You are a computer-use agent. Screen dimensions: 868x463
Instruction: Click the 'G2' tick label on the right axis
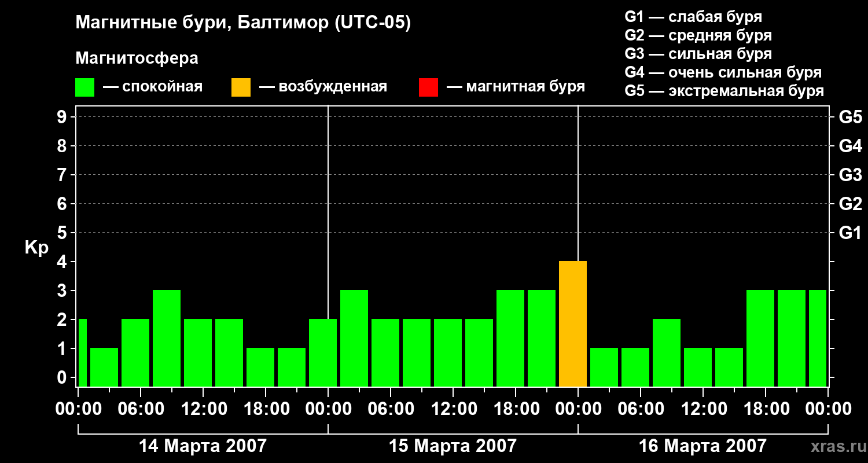[x=851, y=204]
